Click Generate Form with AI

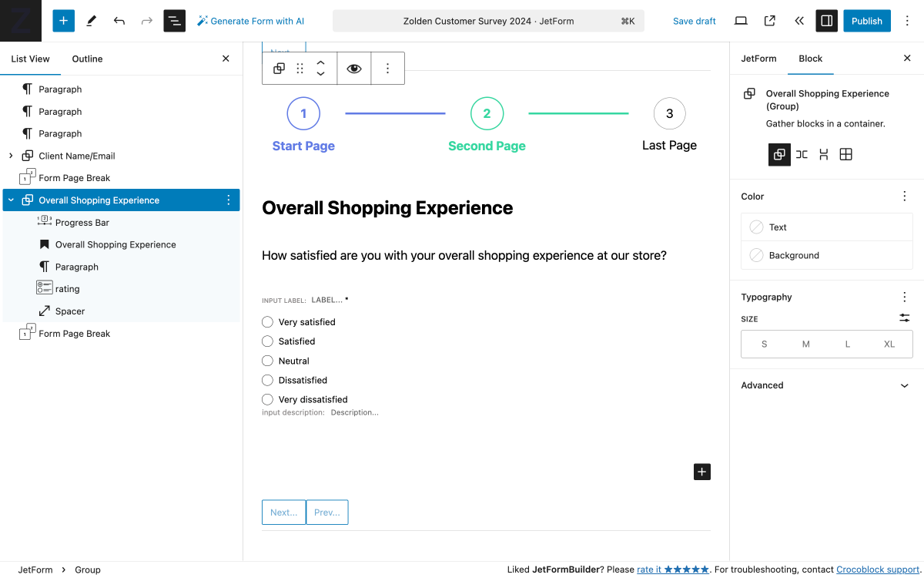(x=250, y=21)
